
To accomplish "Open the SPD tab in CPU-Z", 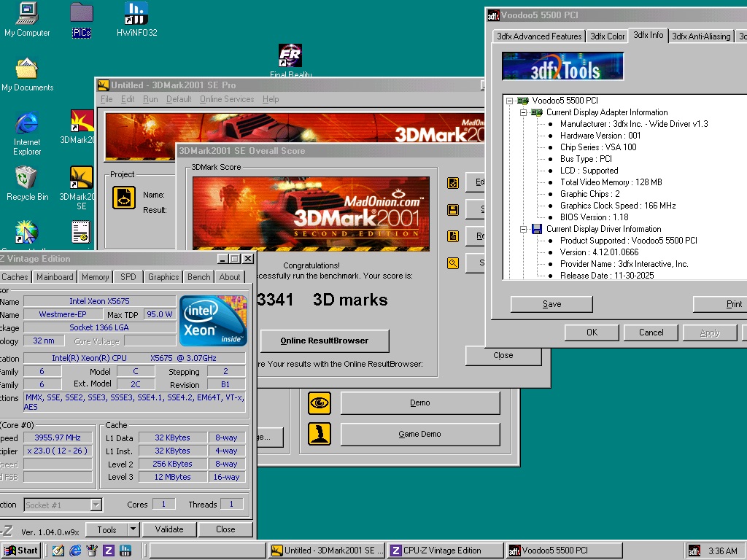I will [128, 276].
